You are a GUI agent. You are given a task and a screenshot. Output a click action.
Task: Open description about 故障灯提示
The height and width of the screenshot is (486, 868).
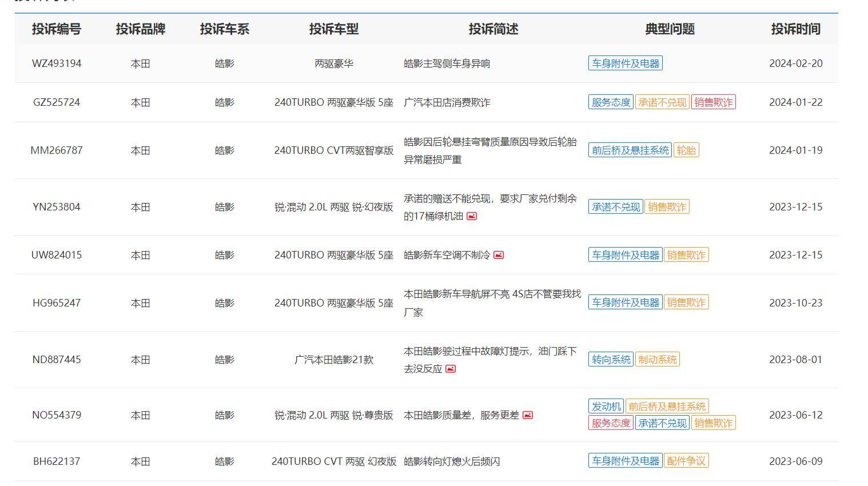pos(491,360)
